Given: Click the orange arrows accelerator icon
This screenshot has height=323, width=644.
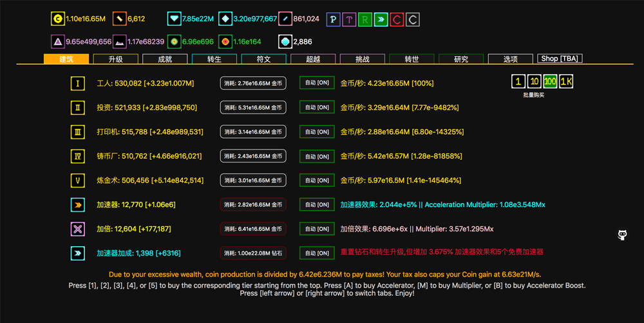Looking at the screenshot, I should 78,205.
